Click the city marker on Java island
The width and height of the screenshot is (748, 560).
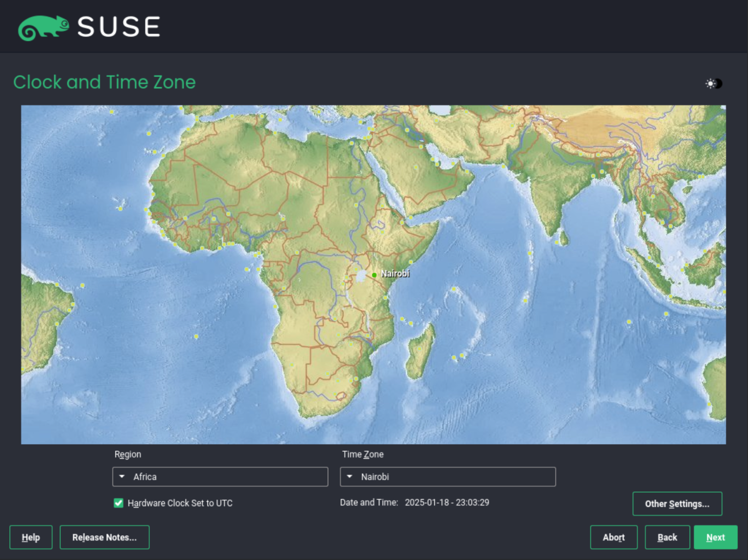[x=671, y=296]
